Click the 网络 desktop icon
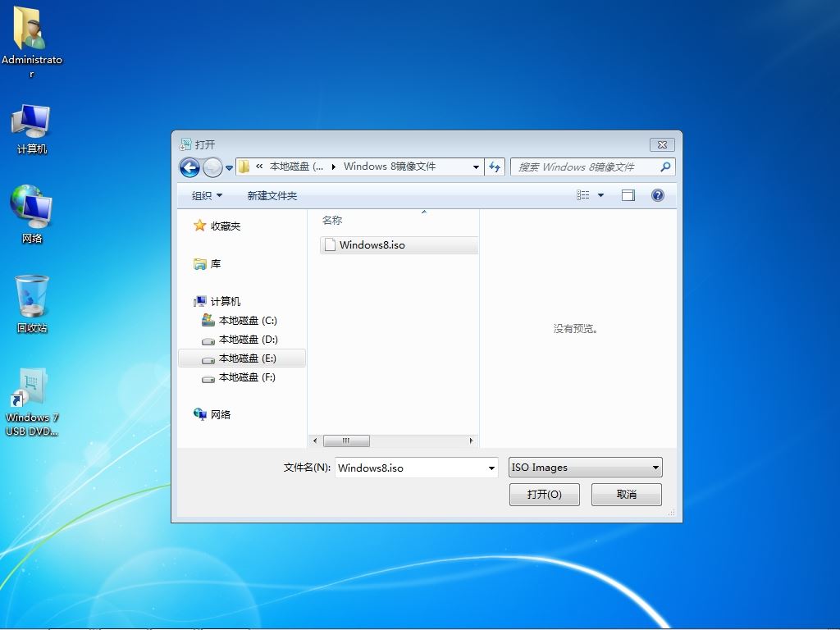The image size is (840, 630). (31, 214)
